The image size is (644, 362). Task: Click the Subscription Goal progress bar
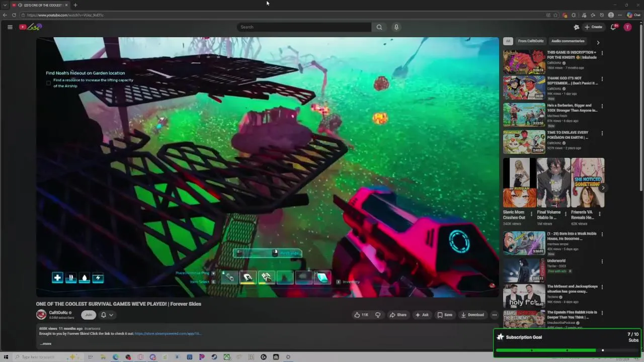coord(567,350)
